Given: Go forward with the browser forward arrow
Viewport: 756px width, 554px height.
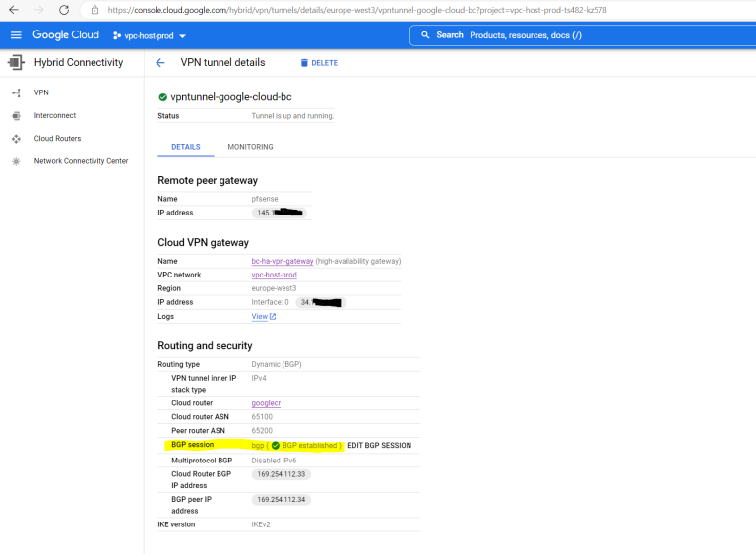Looking at the screenshot, I should [x=39, y=10].
